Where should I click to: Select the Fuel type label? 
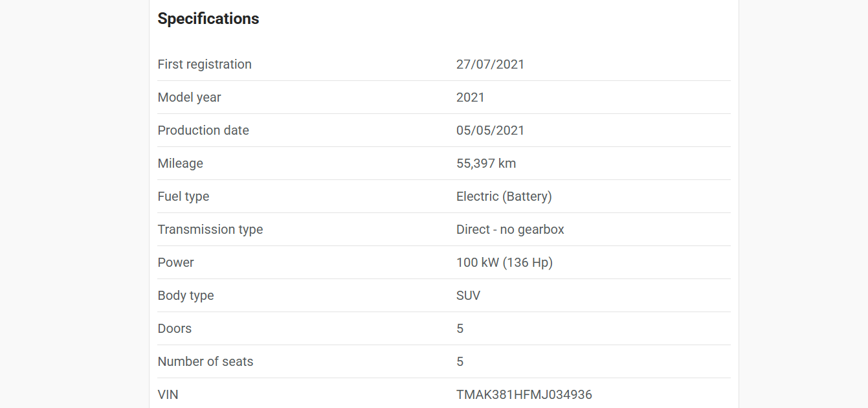[x=184, y=196]
